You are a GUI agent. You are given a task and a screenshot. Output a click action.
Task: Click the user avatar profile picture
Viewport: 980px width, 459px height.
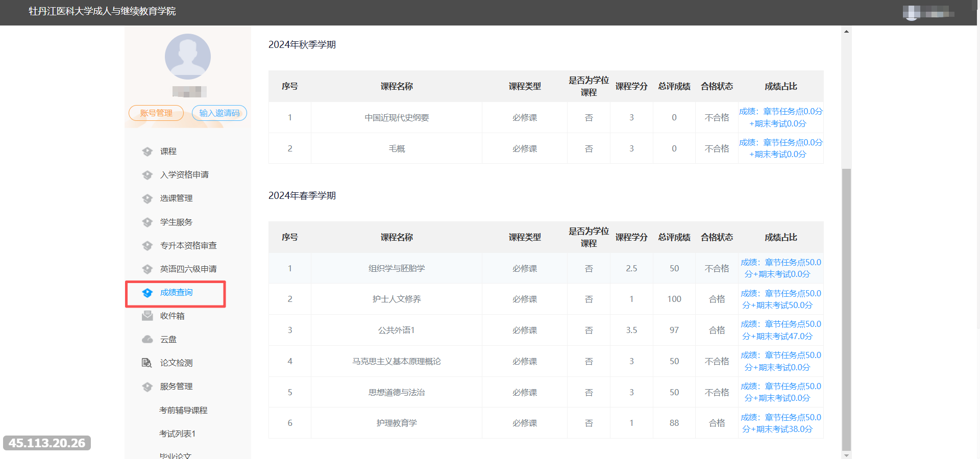point(188,57)
